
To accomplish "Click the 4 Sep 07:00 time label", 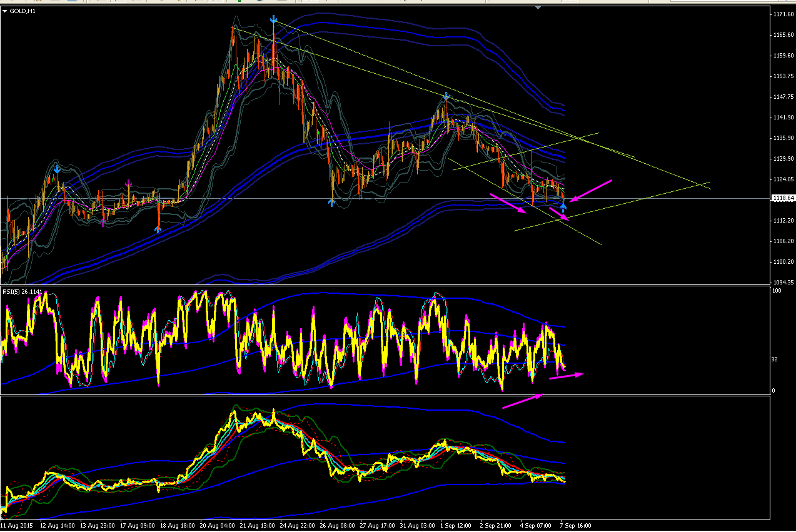I will click(x=536, y=526).
